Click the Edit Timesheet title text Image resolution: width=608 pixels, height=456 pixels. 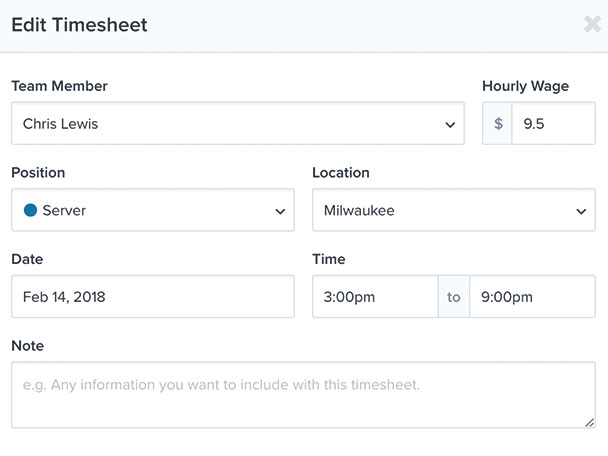pos(79,25)
